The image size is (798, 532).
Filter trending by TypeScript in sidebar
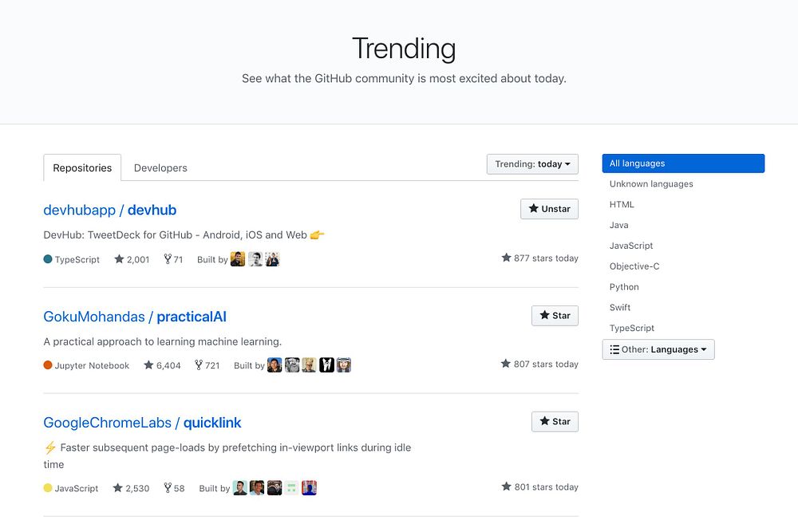point(631,328)
